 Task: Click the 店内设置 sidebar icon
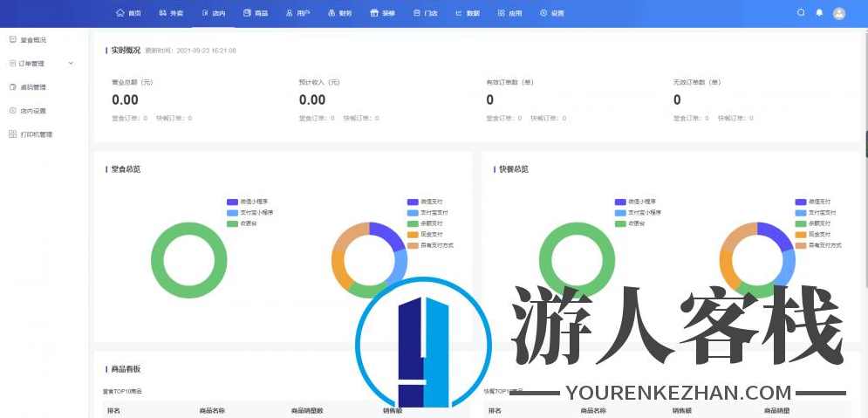coord(13,111)
